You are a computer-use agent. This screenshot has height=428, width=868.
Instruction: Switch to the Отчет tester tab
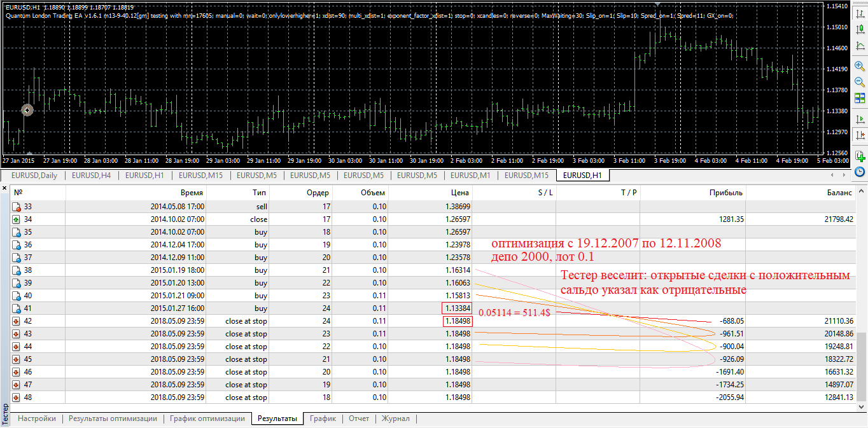(x=359, y=418)
